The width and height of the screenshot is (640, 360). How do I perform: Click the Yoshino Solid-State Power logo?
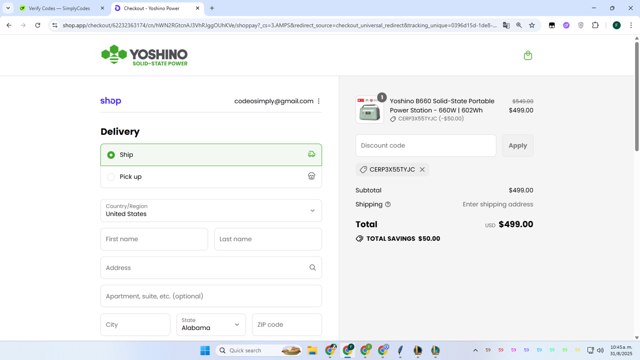(144, 55)
